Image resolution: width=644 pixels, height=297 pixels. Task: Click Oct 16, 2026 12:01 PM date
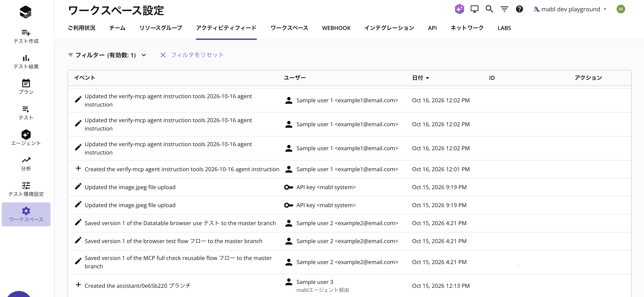[441, 169]
